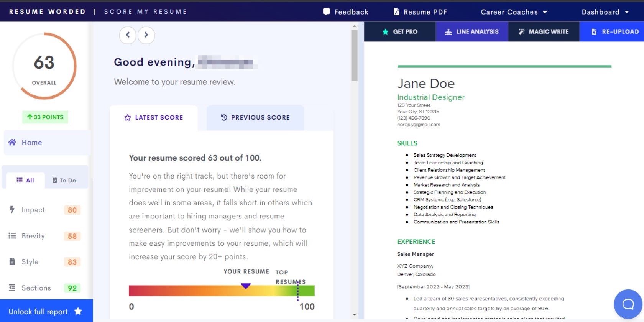
Task: Switch the filter to All items
Action: 25,180
